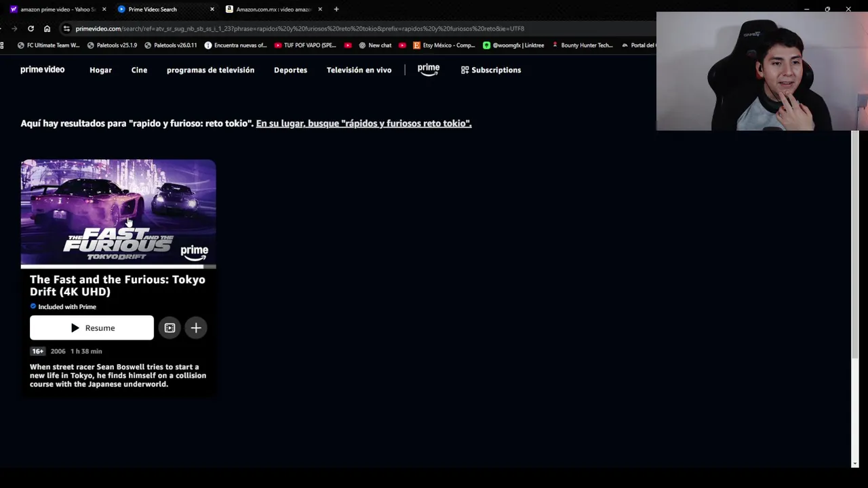Click the browser home icon
The height and width of the screenshot is (488, 868).
[x=47, y=28]
